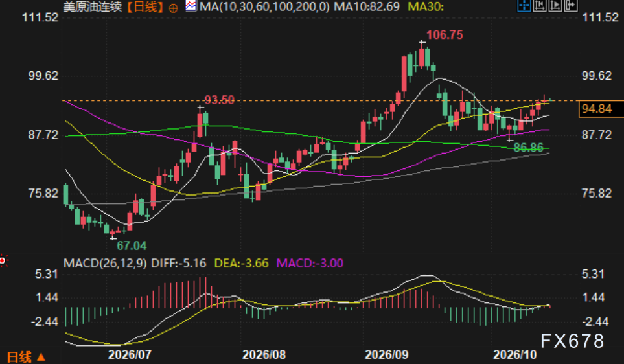624x364 pixels.
Task: Click the 86.86 low price label
Action: (529, 148)
